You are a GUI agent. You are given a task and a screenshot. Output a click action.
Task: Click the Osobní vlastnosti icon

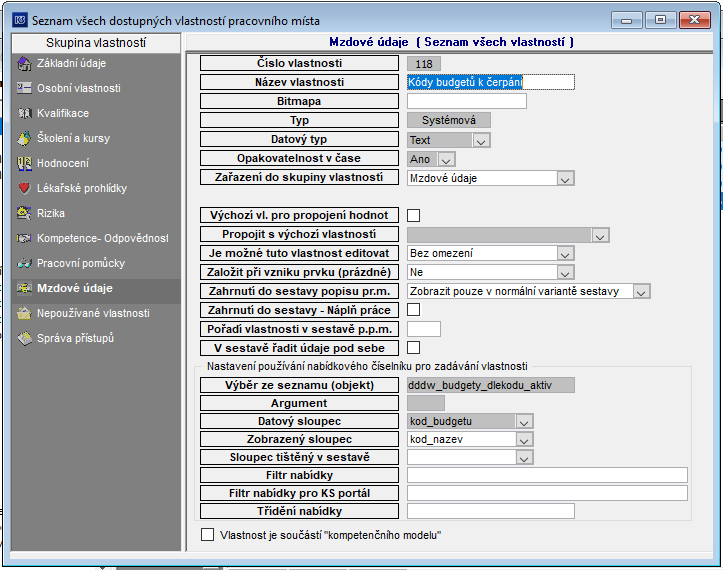[x=24, y=88]
